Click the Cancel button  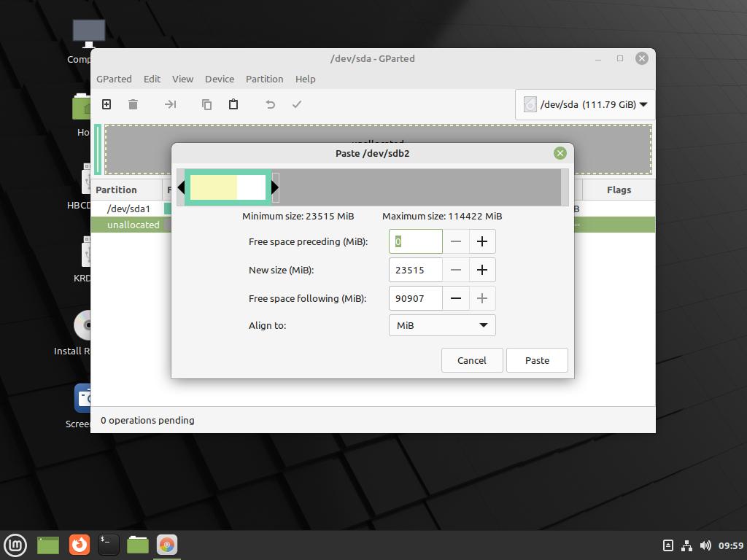pos(471,360)
